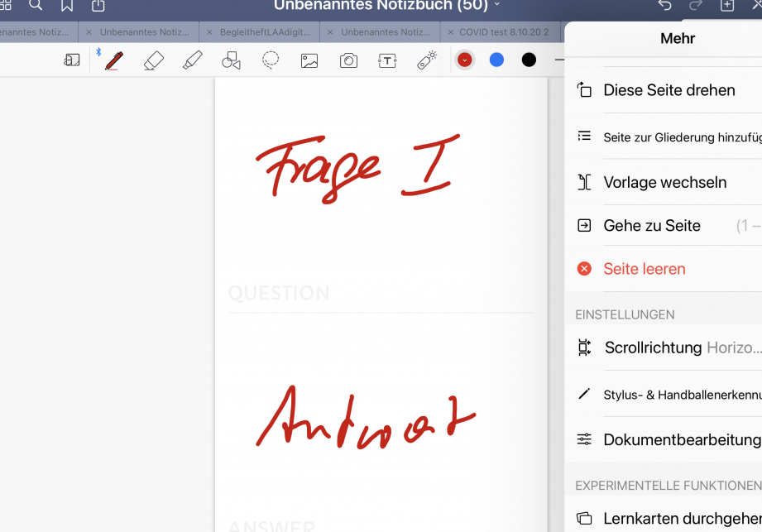762x532 pixels.
Task: Open Gehe zu Seite option
Action: (651, 226)
